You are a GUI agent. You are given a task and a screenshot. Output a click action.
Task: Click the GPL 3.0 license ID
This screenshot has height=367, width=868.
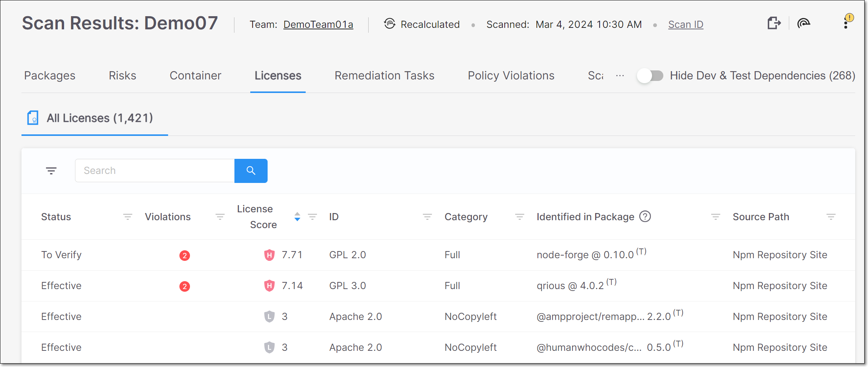point(348,286)
